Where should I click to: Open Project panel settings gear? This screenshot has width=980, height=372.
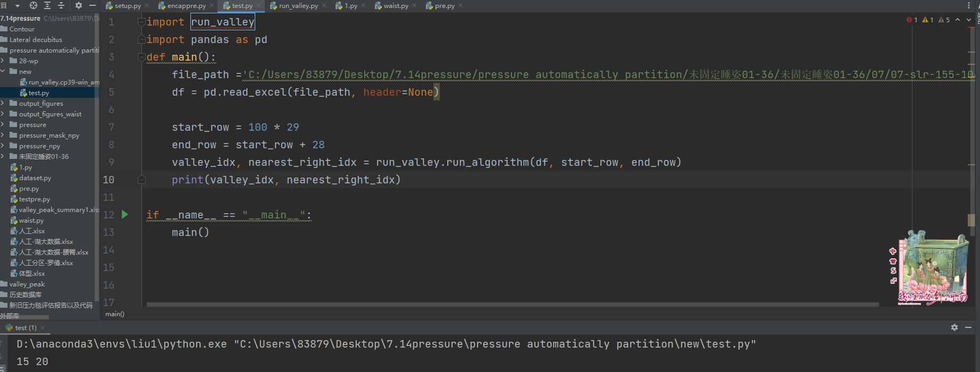[79, 5]
